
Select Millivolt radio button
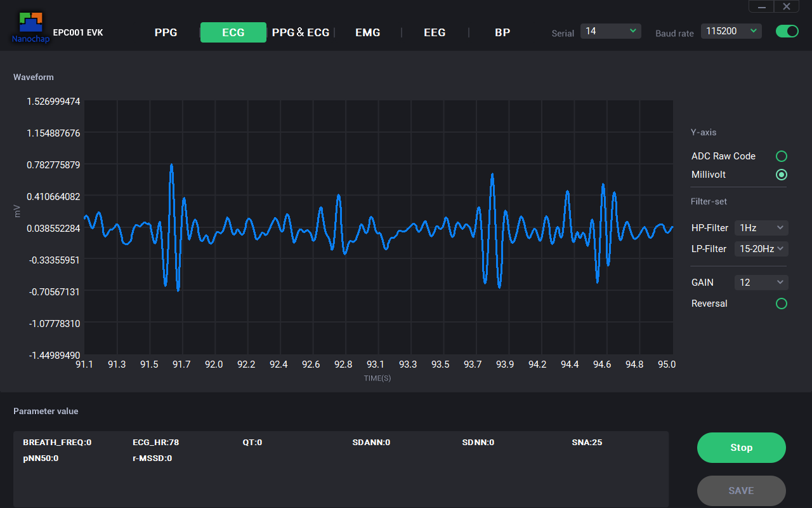(x=782, y=175)
